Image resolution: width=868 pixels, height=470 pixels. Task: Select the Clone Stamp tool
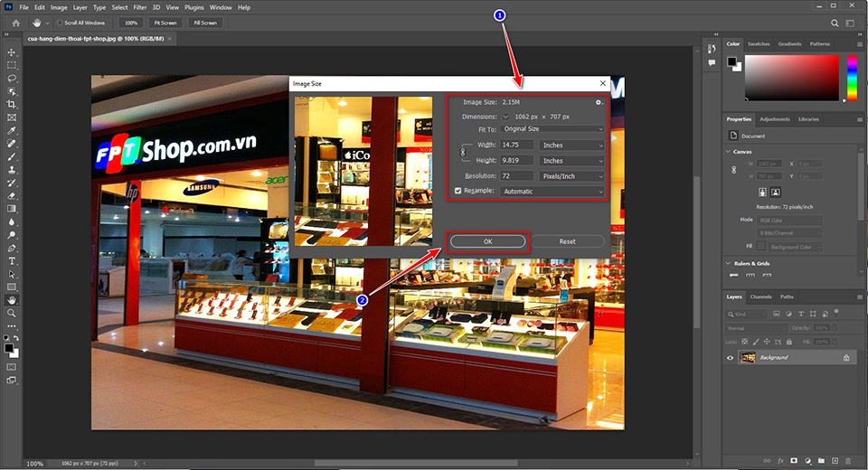[x=12, y=169]
